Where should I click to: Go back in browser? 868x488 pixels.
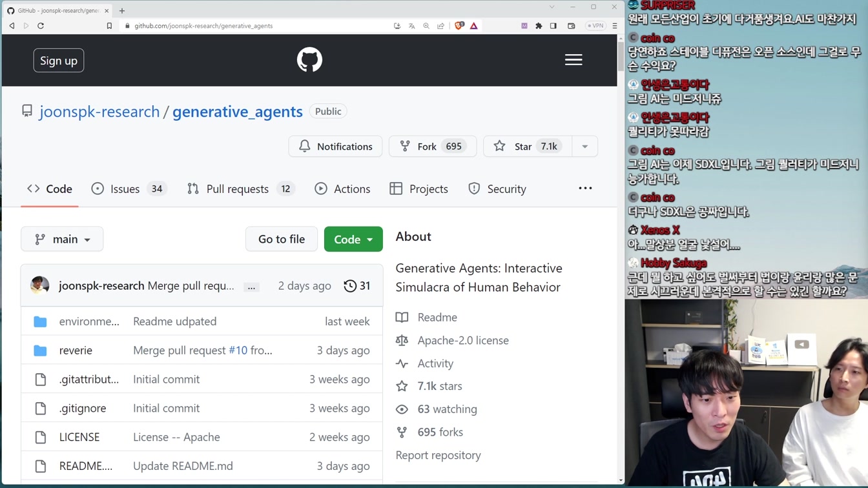pos(12,26)
